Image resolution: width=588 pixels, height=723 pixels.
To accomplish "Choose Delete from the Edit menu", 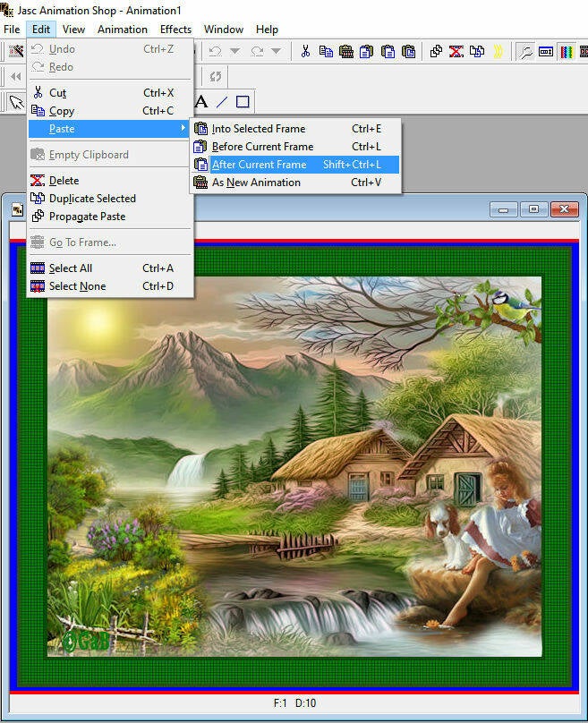I will point(110,180).
